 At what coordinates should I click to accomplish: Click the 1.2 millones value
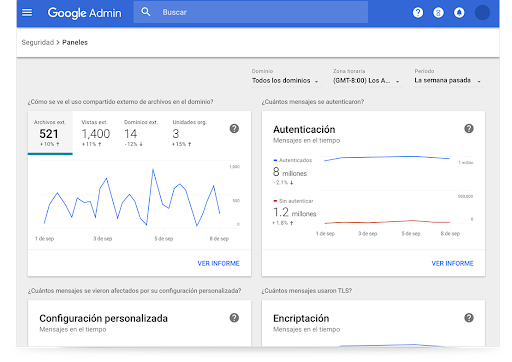pos(294,213)
